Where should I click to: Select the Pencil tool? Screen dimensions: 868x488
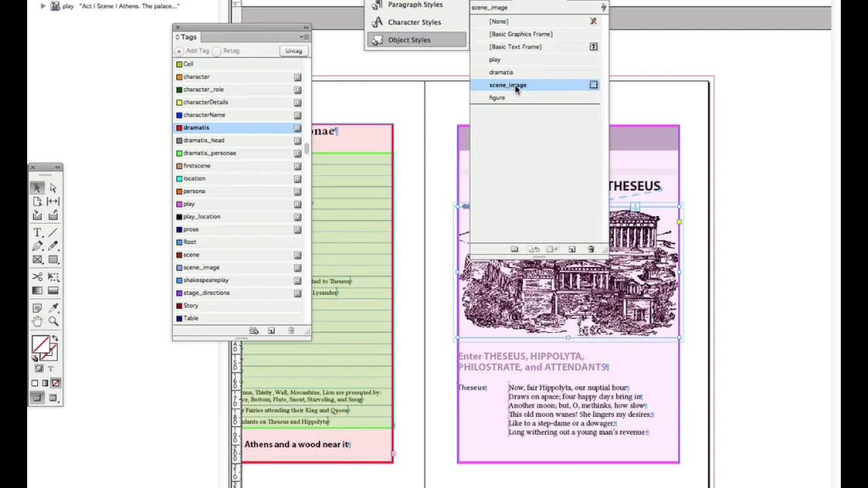pyautogui.click(x=54, y=246)
